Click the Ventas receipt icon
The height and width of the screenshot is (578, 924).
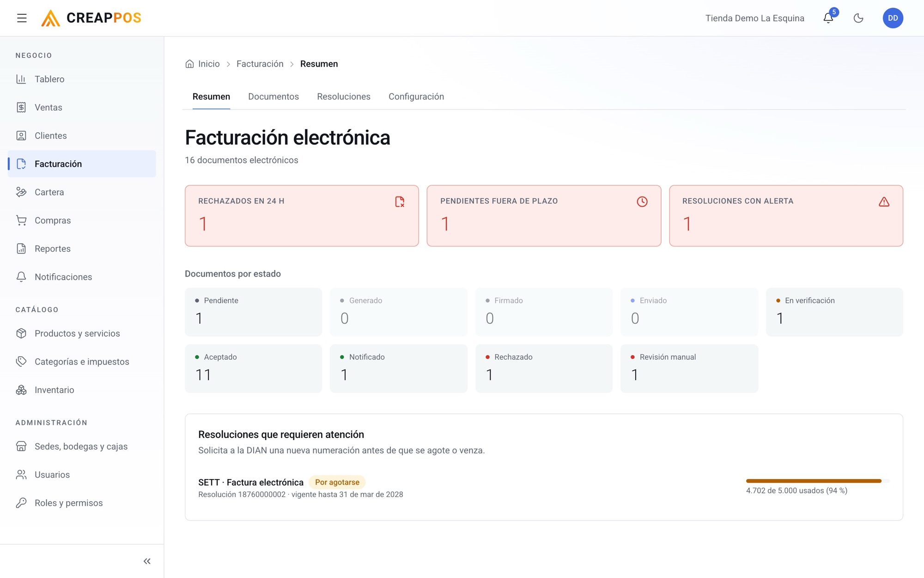click(21, 107)
